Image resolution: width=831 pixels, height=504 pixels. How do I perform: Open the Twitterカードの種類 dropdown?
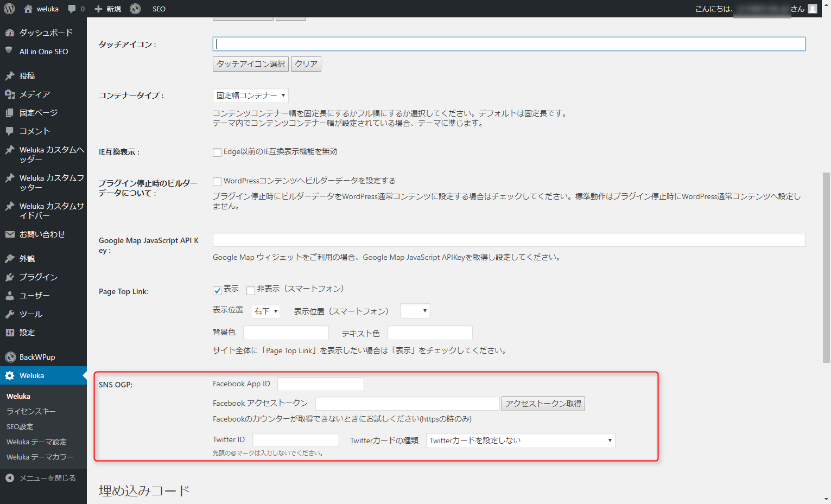coord(521,441)
